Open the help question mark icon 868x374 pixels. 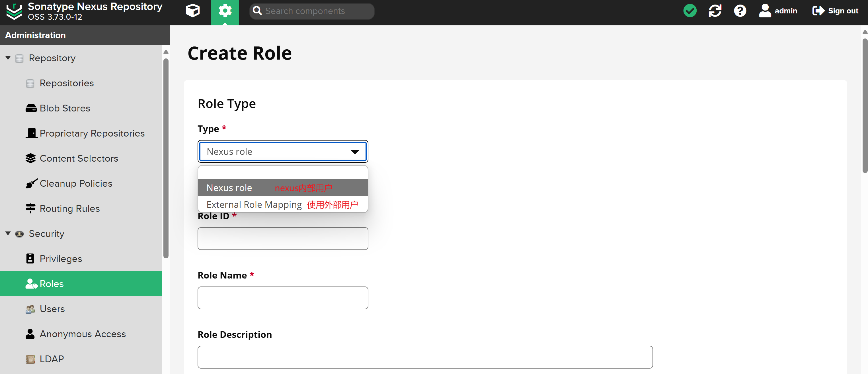point(740,11)
